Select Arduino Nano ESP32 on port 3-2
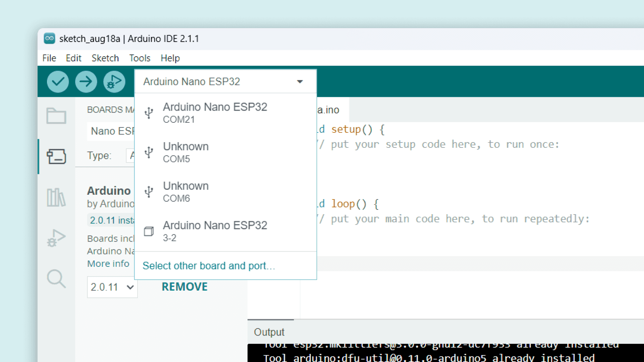This screenshot has height=362, width=644. point(215,231)
